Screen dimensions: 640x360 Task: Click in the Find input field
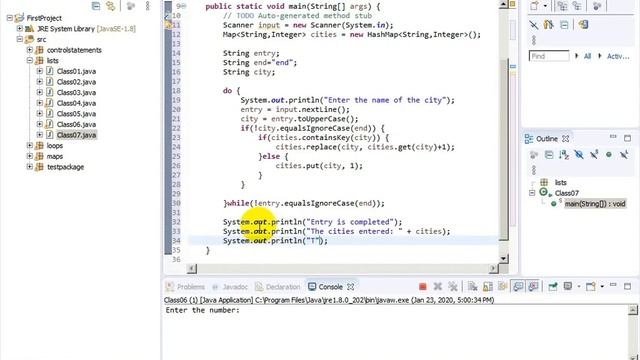[x=549, y=56]
